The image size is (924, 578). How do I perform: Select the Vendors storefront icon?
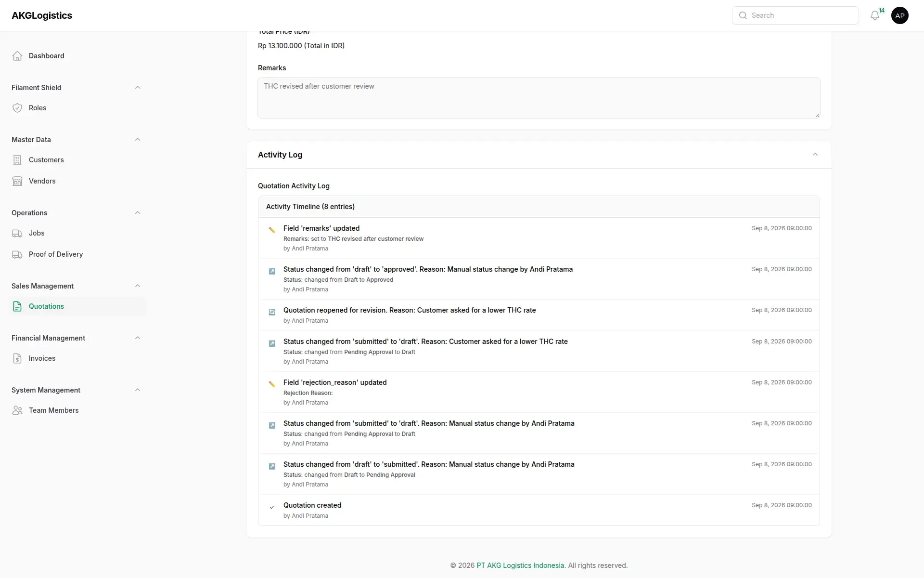[x=17, y=181]
